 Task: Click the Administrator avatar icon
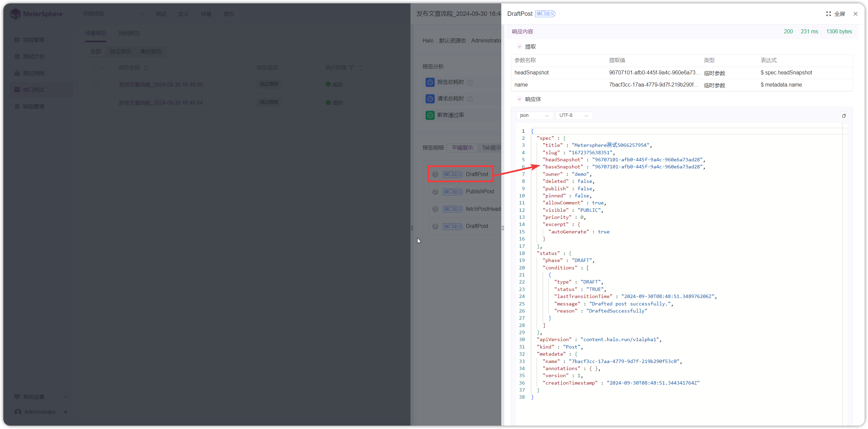coord(18,412)
